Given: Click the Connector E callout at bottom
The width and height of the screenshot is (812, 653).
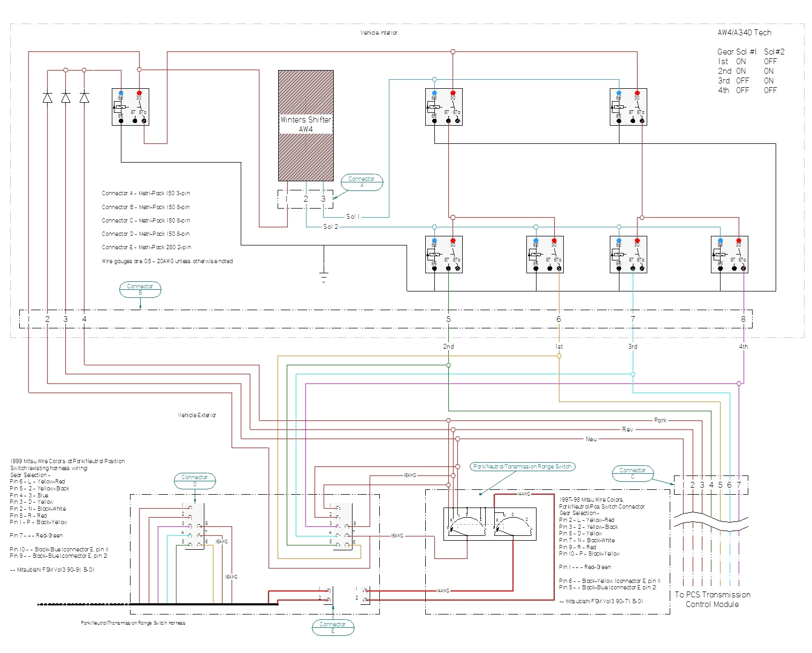Looking at the screenshot, I should coord(333,627).
